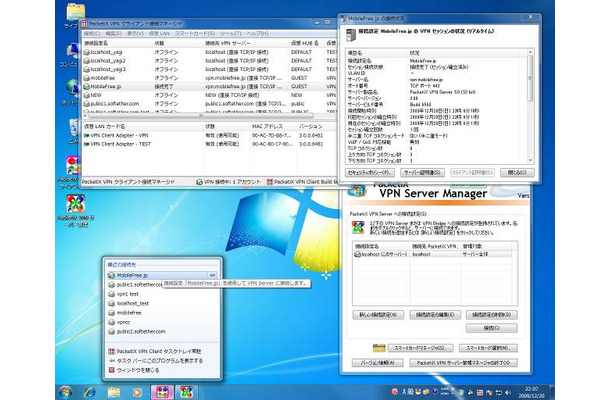This screenshot has height=400, width=610.
Task: Select VPN Client Adapter - VPN card icon
Action: tap(86, 135)
